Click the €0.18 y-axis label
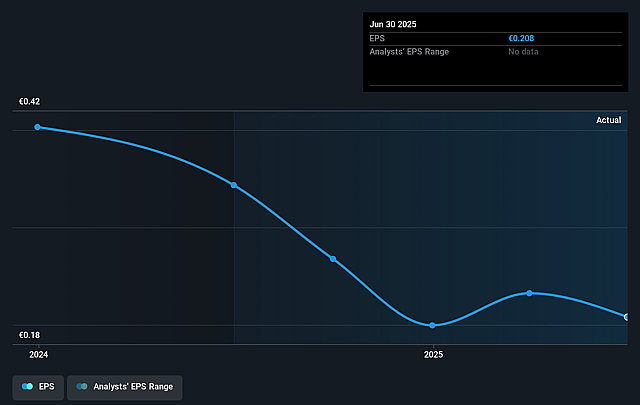This screenshot has height=405, width=640. (29, 335)
